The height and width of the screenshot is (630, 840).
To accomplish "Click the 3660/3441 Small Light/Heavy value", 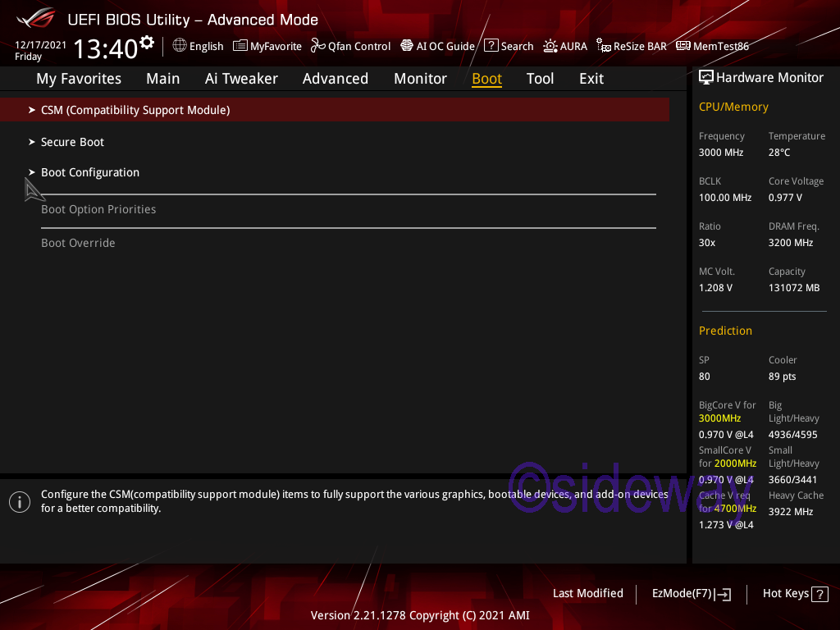I will click(793, 479).
